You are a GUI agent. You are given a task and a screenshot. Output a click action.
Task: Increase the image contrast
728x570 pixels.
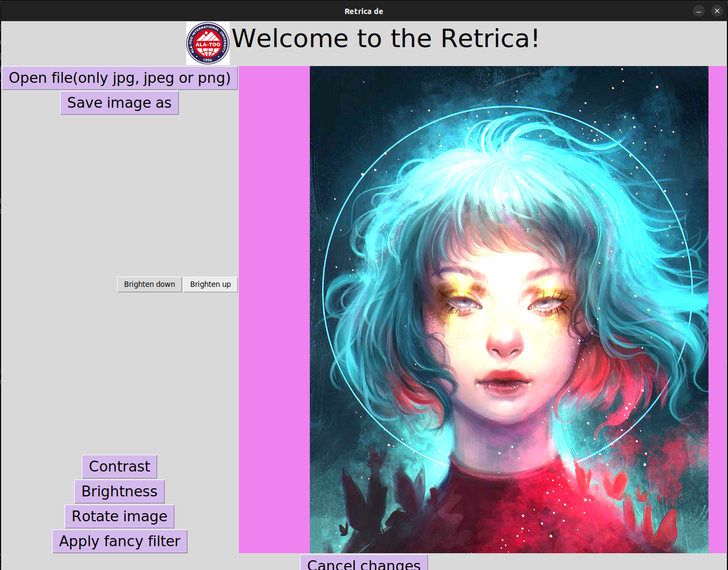point(119,466)
